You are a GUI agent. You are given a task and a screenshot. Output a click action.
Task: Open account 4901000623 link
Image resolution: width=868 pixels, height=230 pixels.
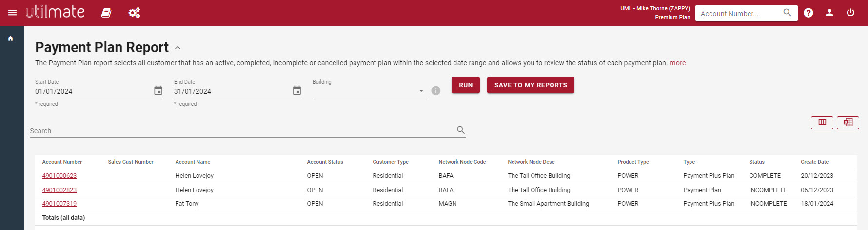pyautogui.click(x=59, y=176)
